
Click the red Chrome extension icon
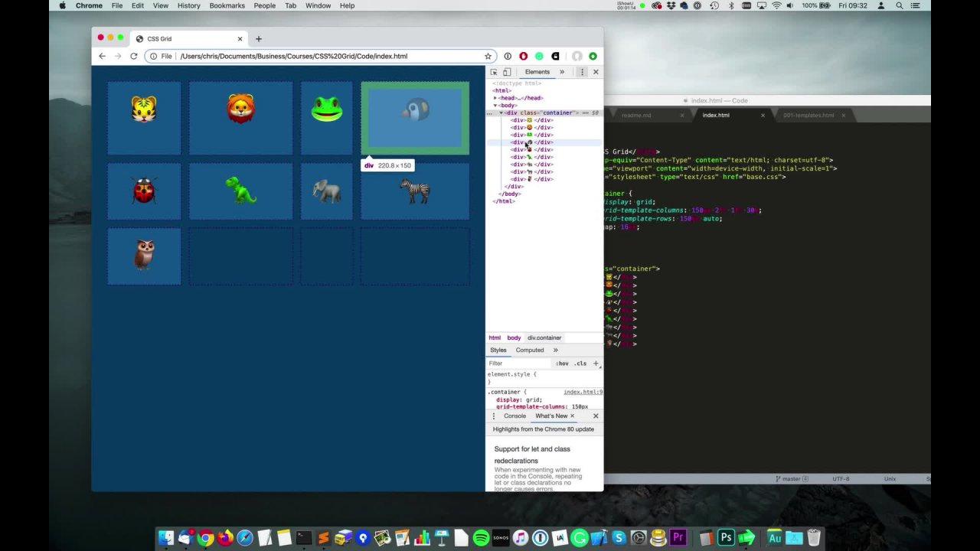point(524,56)
